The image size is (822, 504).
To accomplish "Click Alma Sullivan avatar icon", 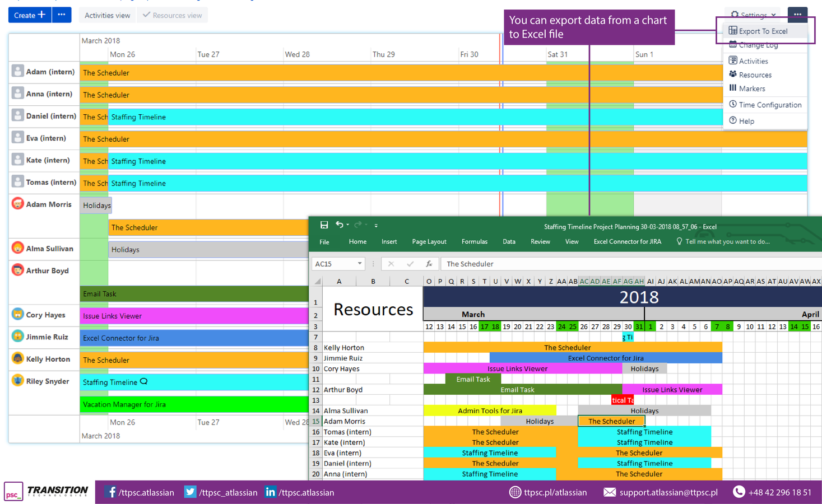I will [x=18, y=248].
